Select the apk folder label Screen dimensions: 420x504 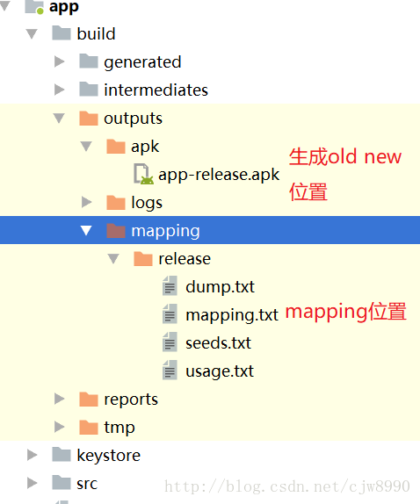pyautogui.click(x=145, y=148)
